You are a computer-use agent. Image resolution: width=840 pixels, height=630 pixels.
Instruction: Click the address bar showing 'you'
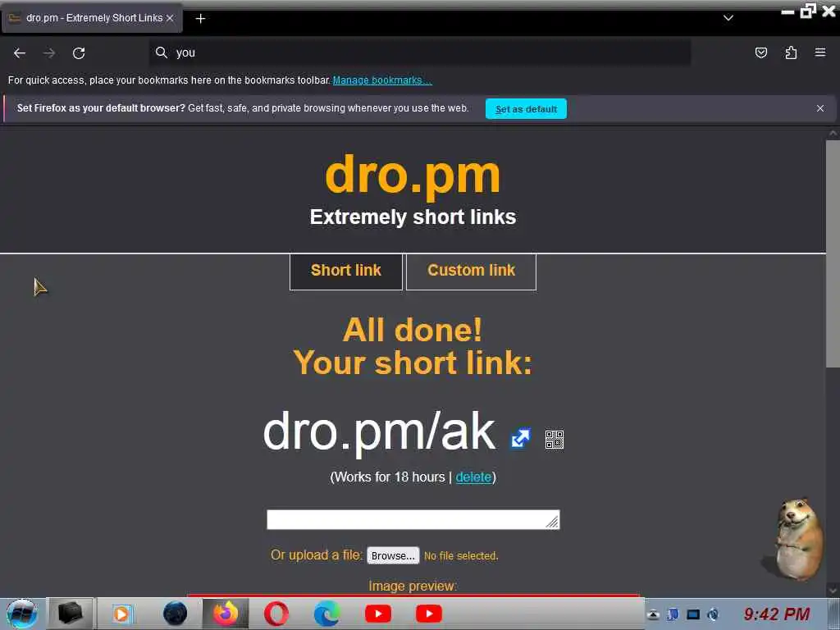(419, 52)
